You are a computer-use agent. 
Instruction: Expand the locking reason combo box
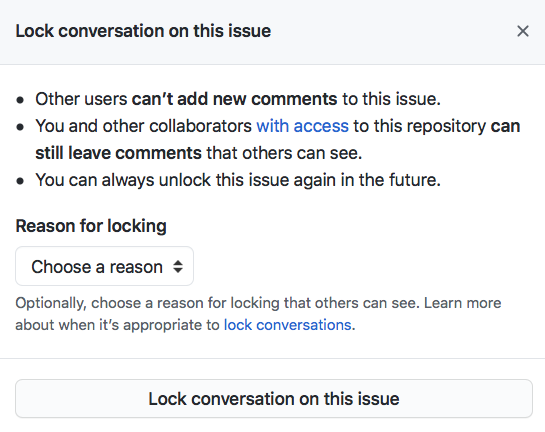click(x=104, y=266)
